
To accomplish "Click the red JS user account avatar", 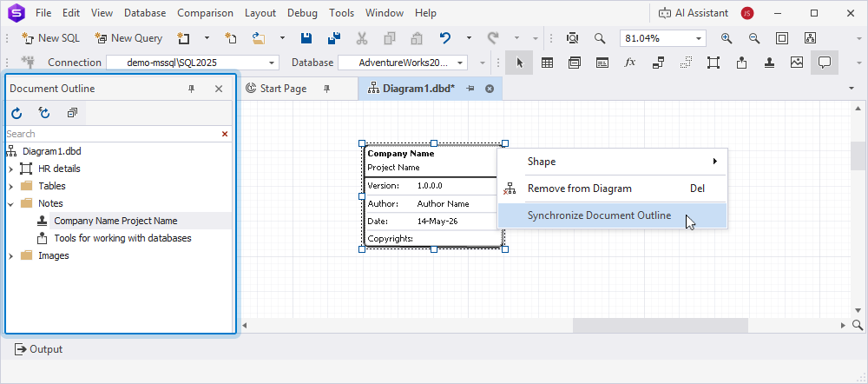I will 747,13.
